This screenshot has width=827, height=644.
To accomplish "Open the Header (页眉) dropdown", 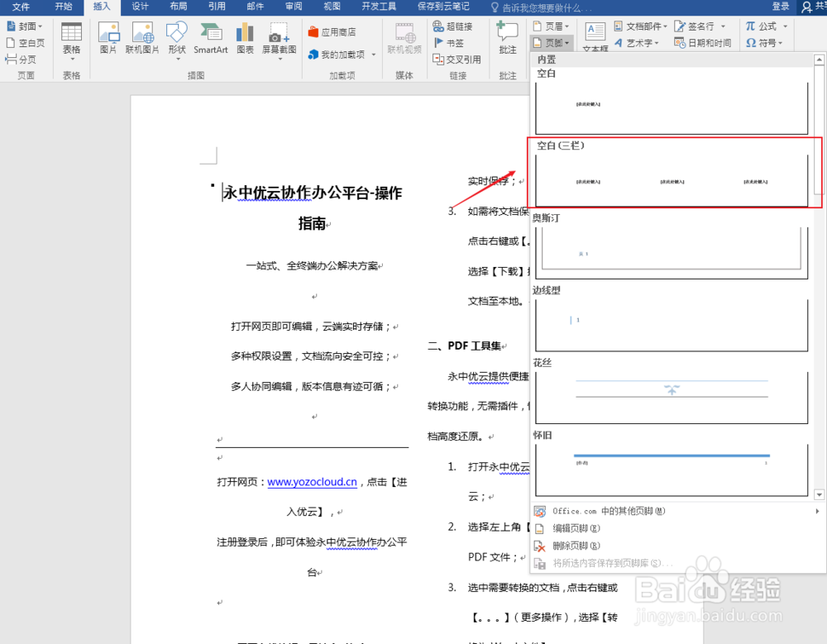I will click(551, 26).
